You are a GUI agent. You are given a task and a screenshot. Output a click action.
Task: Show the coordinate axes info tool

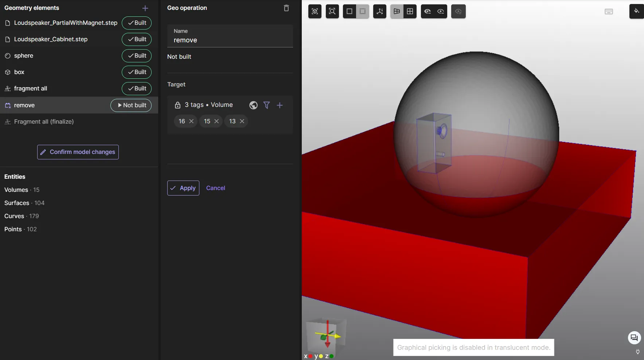coord(380,11)
